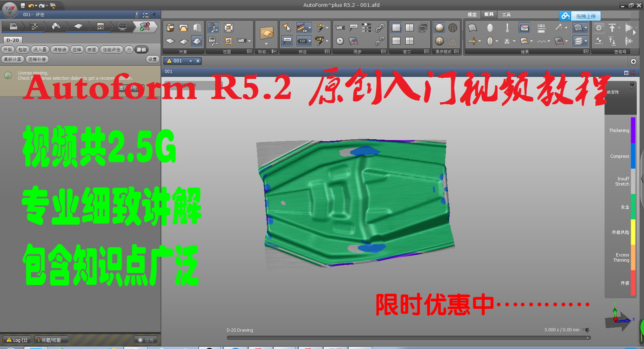Expand the 结果 group launcher
Image resolution: width=644 pixels, height=349 pixels.
(586, 52)
